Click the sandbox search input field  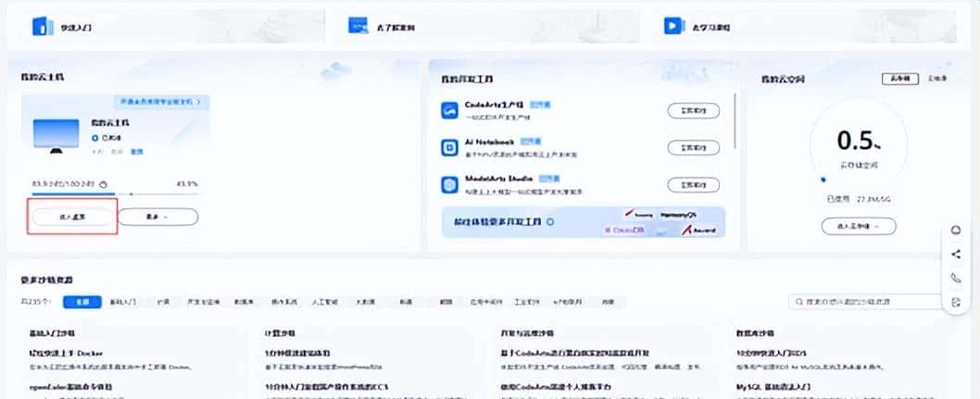[x=866, y=302]
